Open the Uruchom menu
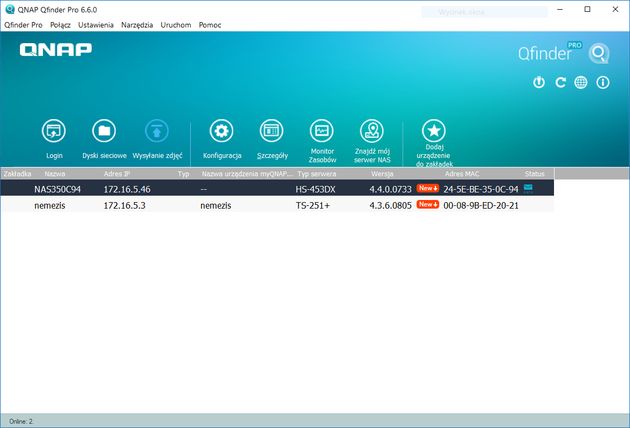This screenshot has width=630, height=428. [x=176, y=25]
